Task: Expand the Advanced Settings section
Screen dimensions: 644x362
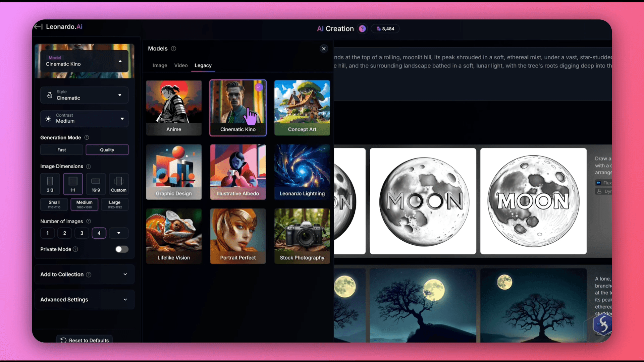Action: 84,300
